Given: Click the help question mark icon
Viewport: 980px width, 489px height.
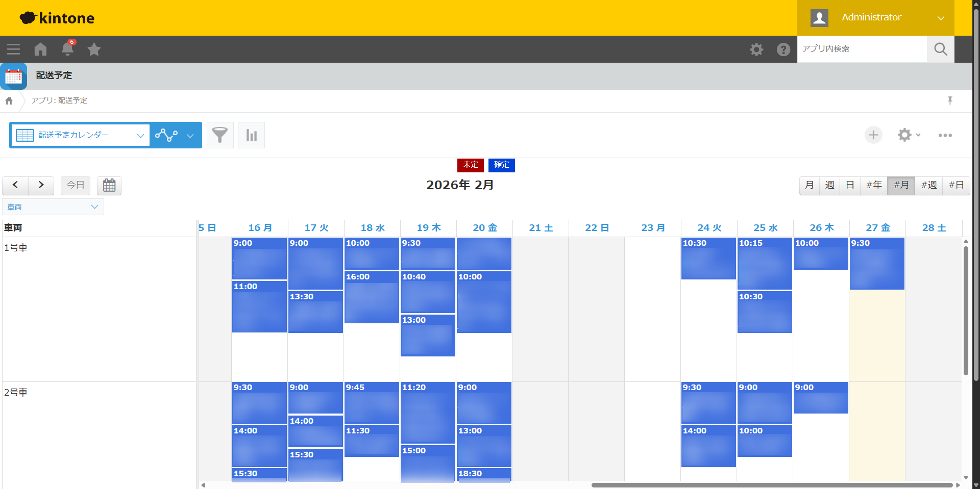Looking at the screenshot, I should tap(783, 49).
